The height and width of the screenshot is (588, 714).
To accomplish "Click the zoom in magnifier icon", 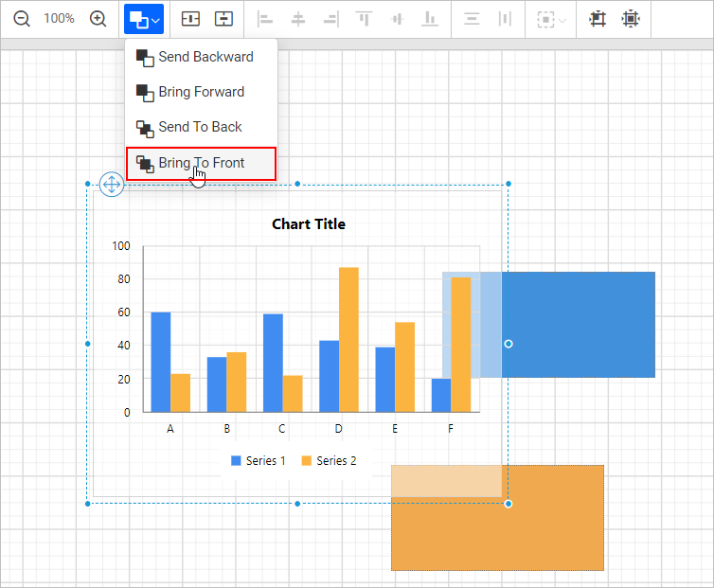I will coord(98,19).
